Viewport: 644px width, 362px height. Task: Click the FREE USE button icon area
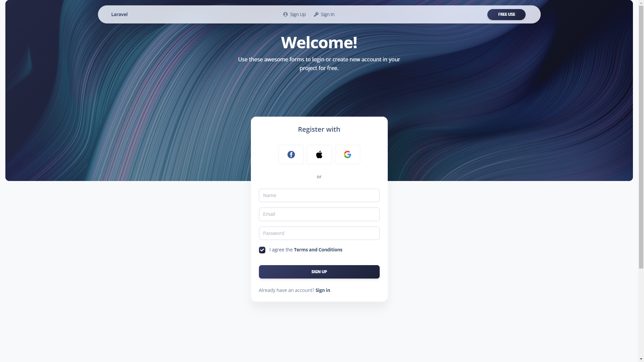click(x=506, y=14)
